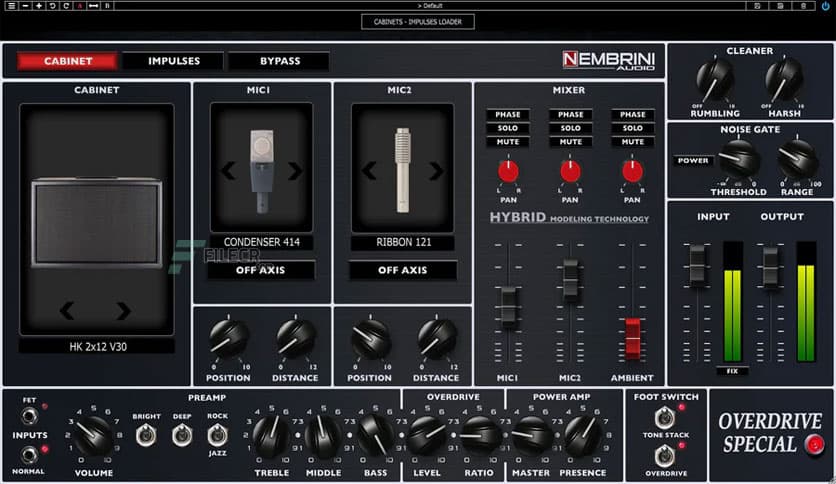
Task: Select next MIC1 microphone arrow
Action: tap(295, 171)
